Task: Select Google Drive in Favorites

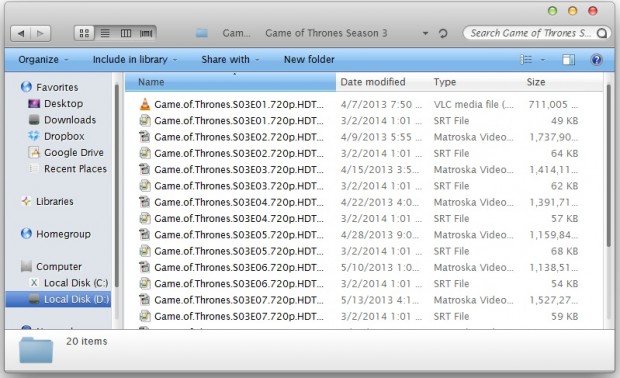Action: pos(74,152)
